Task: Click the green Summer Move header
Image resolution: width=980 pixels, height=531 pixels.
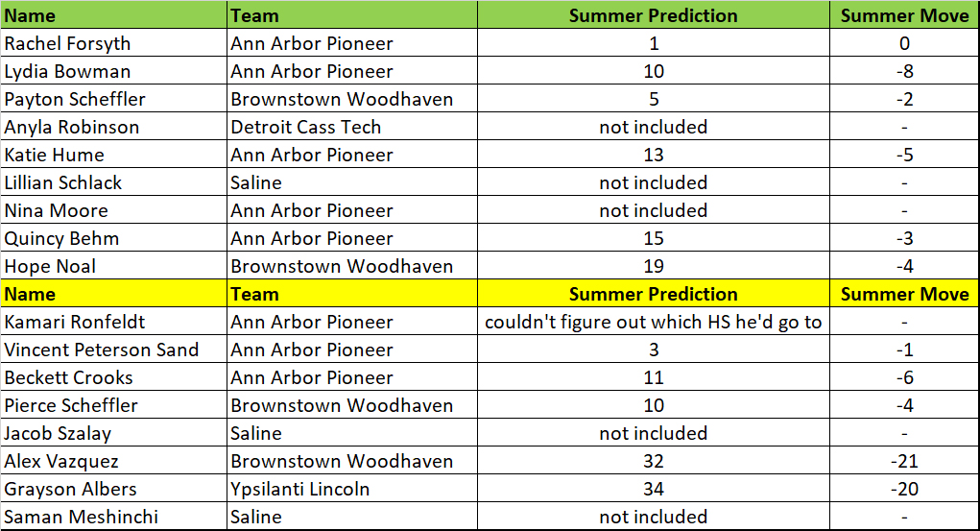Action: tap(904, 15)
